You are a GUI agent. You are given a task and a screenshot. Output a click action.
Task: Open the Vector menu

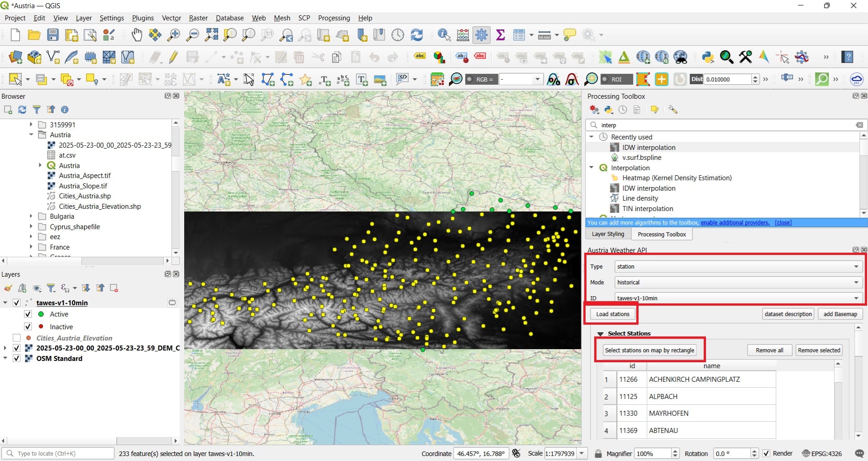[x=172, y=18]
